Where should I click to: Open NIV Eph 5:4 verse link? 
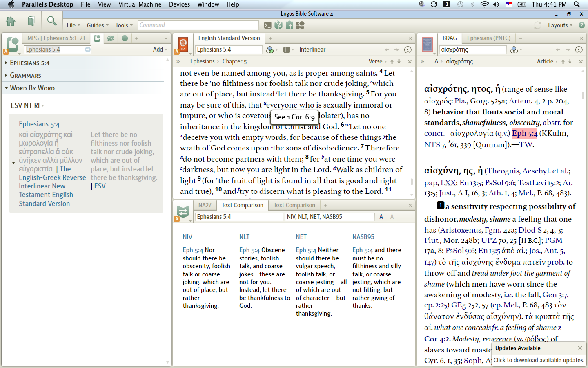pyautogui.click(x=193, y=250)
